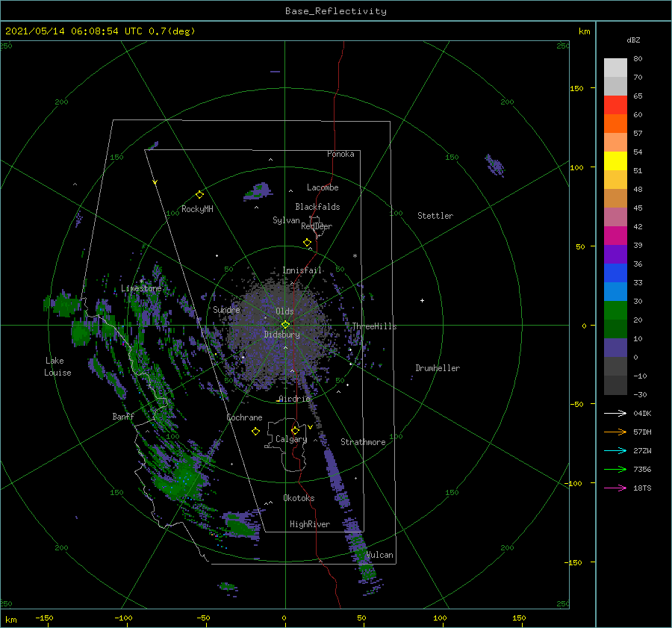
Task: Click the Sylvan label
Action: (286, 220)
